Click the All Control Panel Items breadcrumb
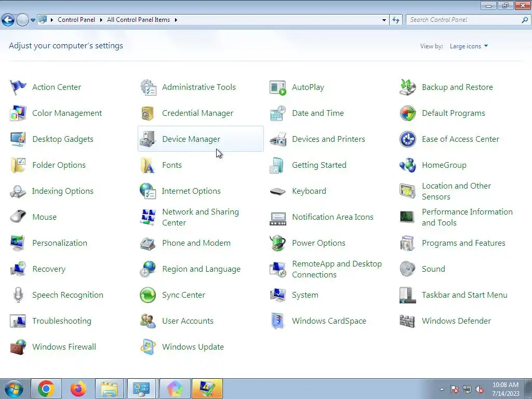Viewport: 532px width, 399px height. pyautogui.click(x=138, y=20)
